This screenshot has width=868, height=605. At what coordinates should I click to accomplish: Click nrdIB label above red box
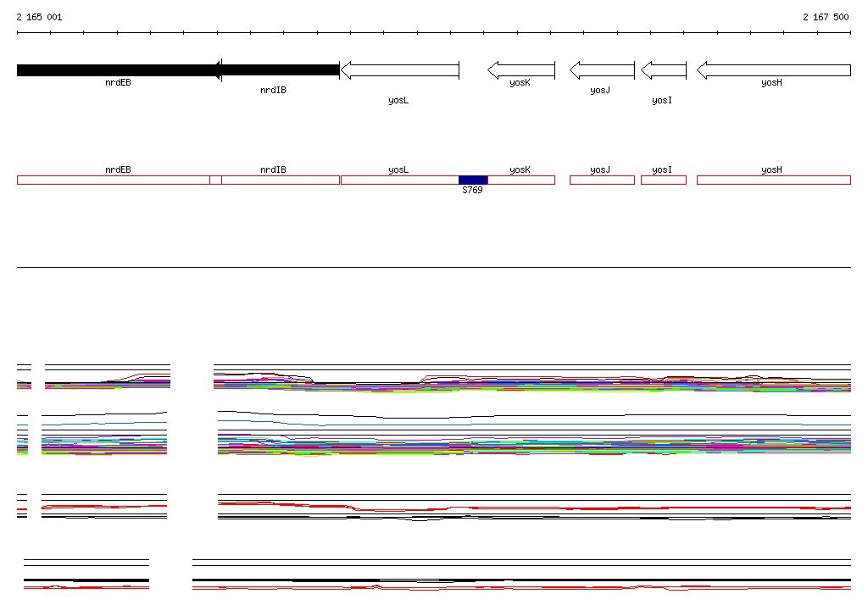coord(273,170)
